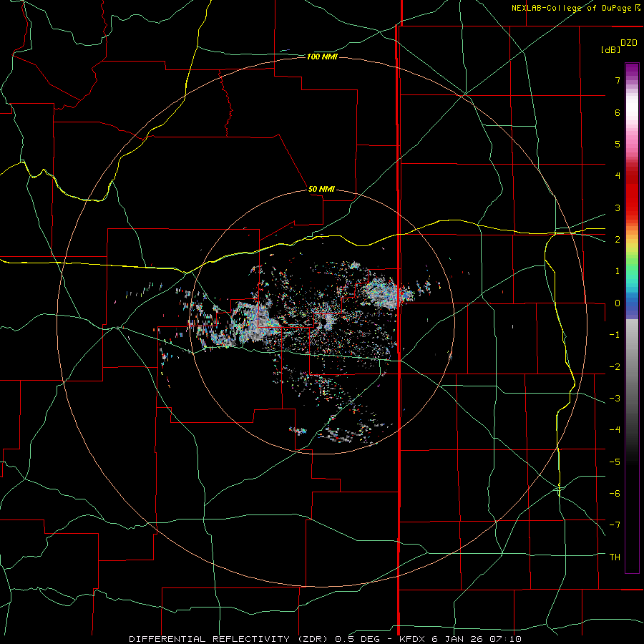Click the legend value -2

tap(615, 367)
